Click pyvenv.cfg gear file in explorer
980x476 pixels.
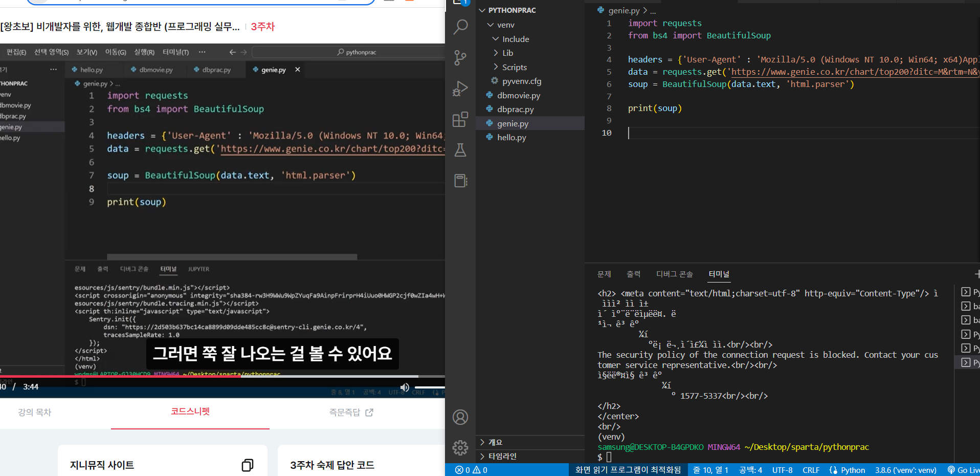click(522, 81)
